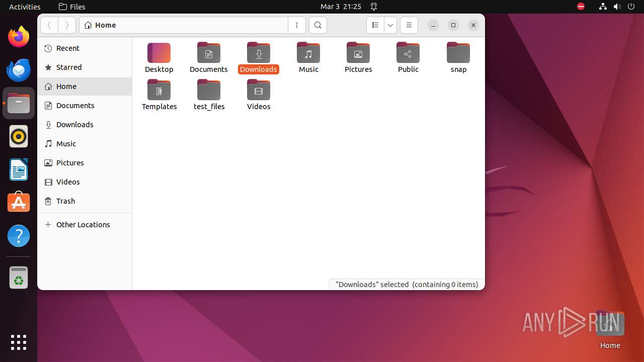Click Activities in the top bar
The image size is (644, 362).
click(25, 7)
